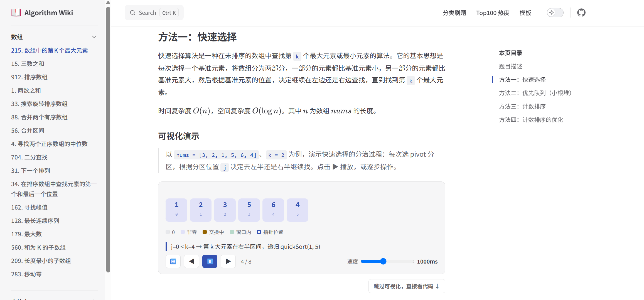
Task: Open sidebar link 209. 长度最小的子数组
Action: pos(41,261)
